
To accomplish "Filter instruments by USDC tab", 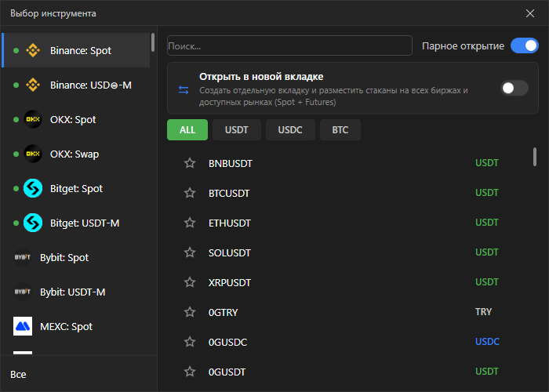I will coord(290,130).
